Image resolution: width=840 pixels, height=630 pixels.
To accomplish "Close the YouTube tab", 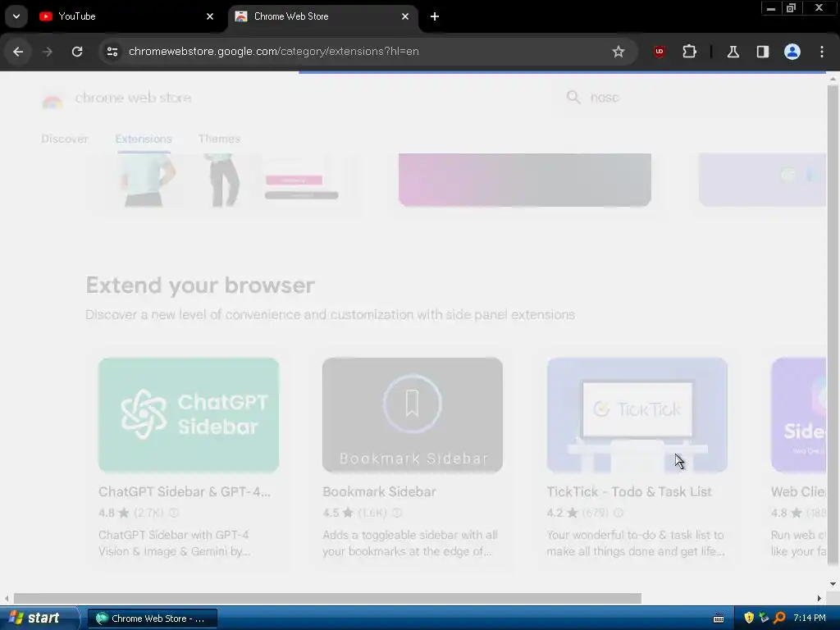I will point(210,16).
